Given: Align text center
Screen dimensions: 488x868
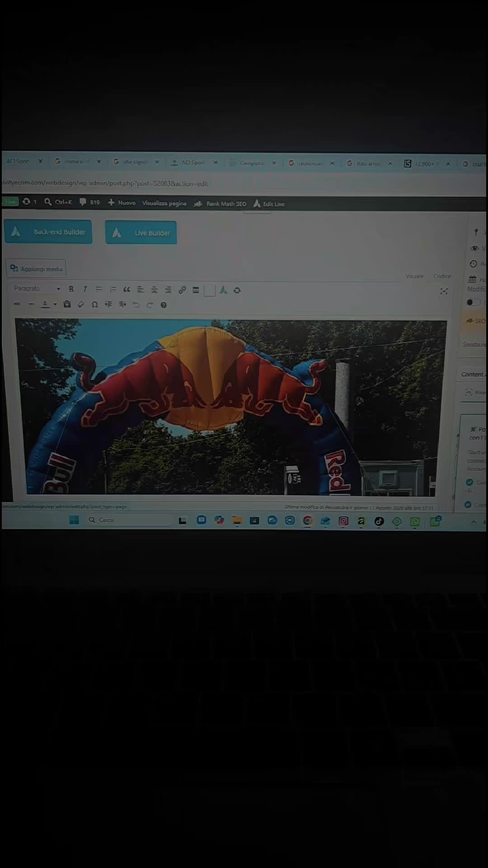Looking at the screenshot, I should click(x=154, y=290).
